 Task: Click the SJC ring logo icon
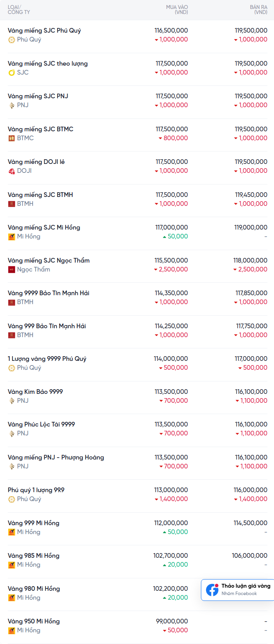point(12,73)
